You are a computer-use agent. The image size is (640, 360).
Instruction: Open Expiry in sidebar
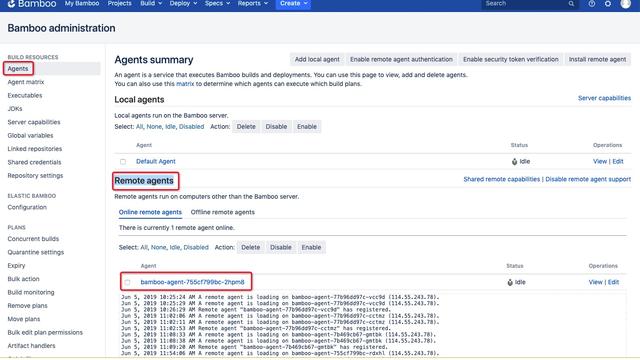click(16, 266)
